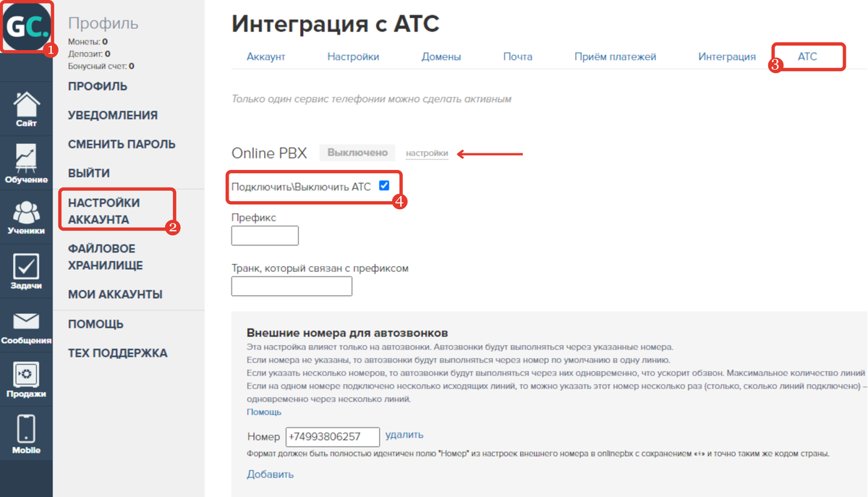Select ВЫЙТИ to log out
The width and height of the screenshot is (868, 497).
coord(89,173)
